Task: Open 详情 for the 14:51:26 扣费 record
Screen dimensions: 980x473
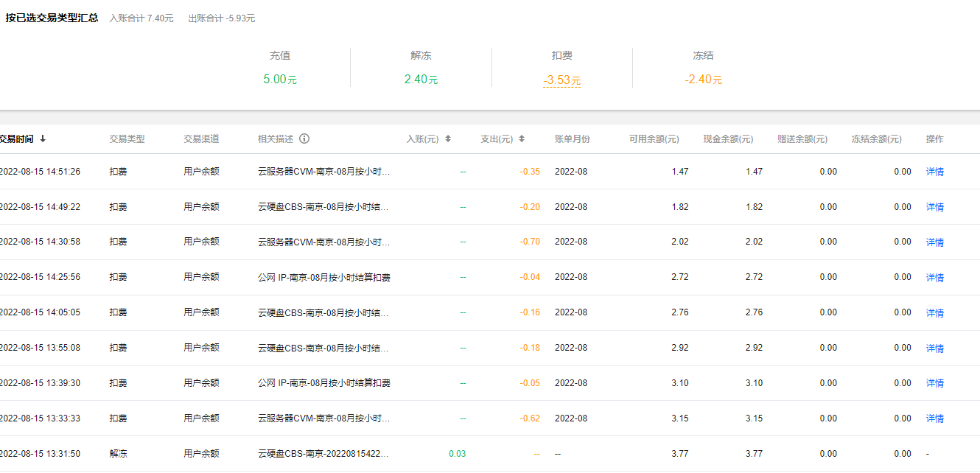Action: pos(934,171)
